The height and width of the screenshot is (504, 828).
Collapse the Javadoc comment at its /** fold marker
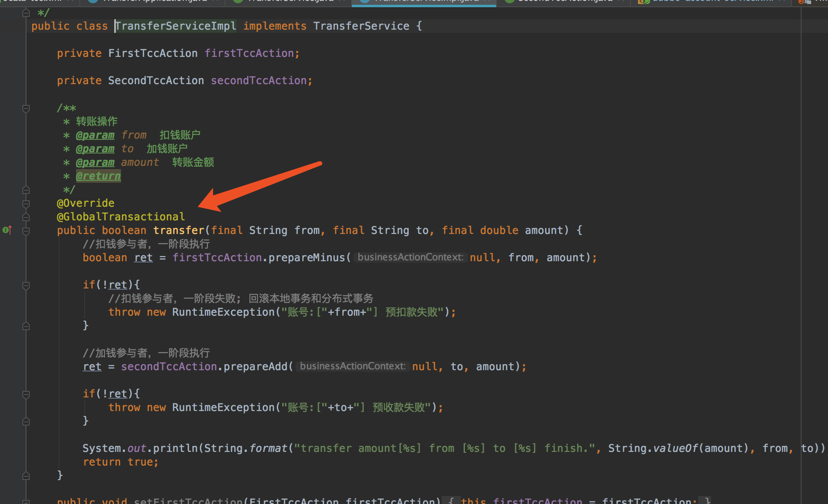[26, 108]
